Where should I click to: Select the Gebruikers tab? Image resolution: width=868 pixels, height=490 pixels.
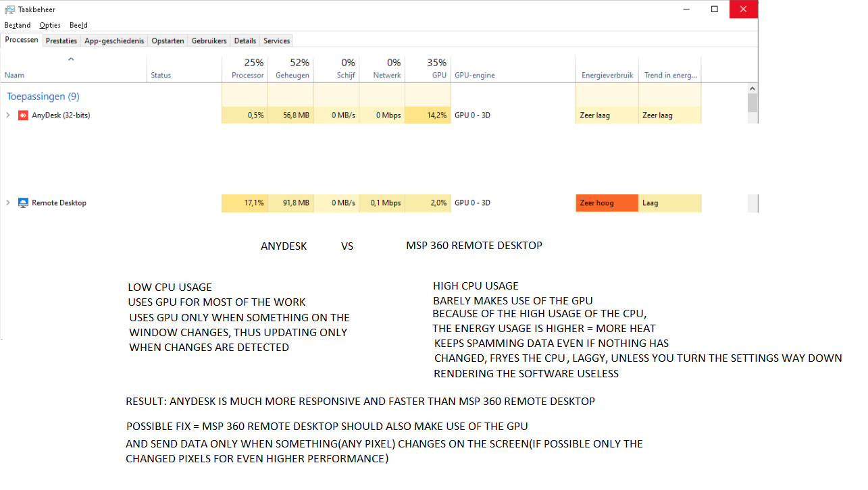coord(209,41)
